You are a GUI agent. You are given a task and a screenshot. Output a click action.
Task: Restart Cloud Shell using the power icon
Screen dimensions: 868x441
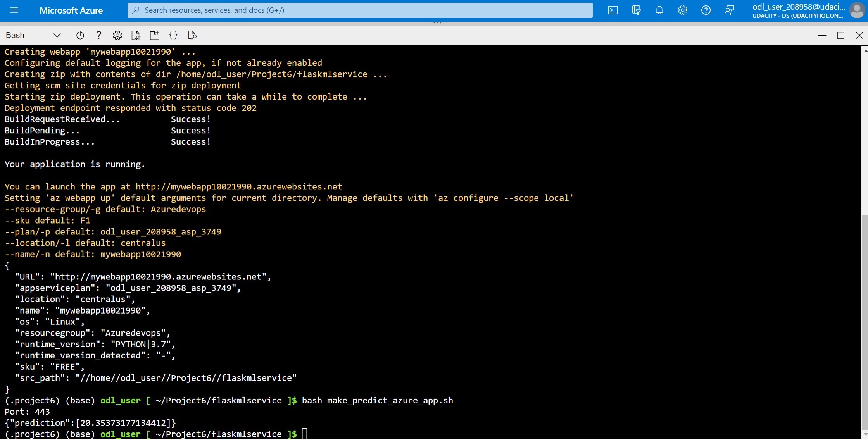coord(80,35)
